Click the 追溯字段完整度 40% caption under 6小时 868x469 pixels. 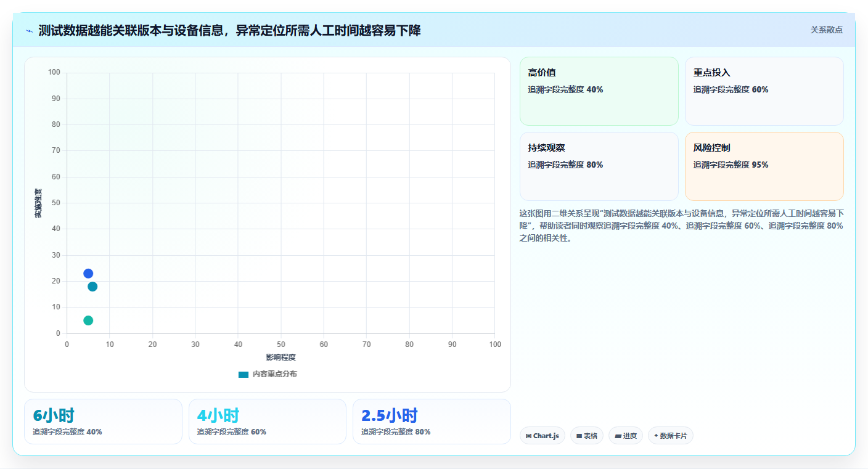67,432
